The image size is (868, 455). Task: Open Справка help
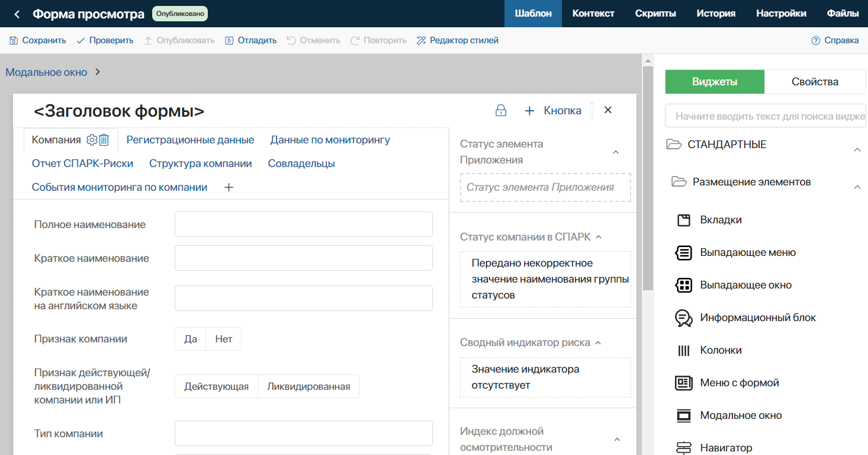coord(835,40)
